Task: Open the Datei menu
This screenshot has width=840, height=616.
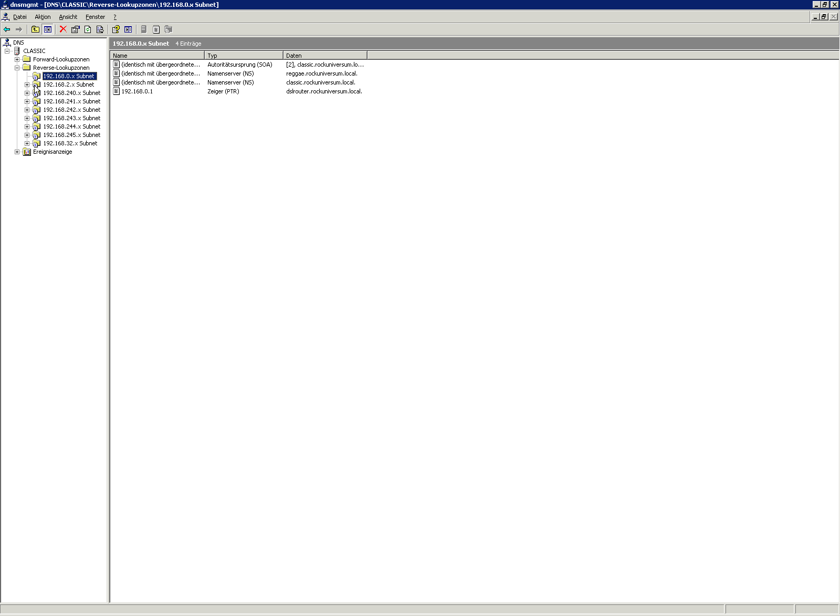Action: click(x=20, y=17)
